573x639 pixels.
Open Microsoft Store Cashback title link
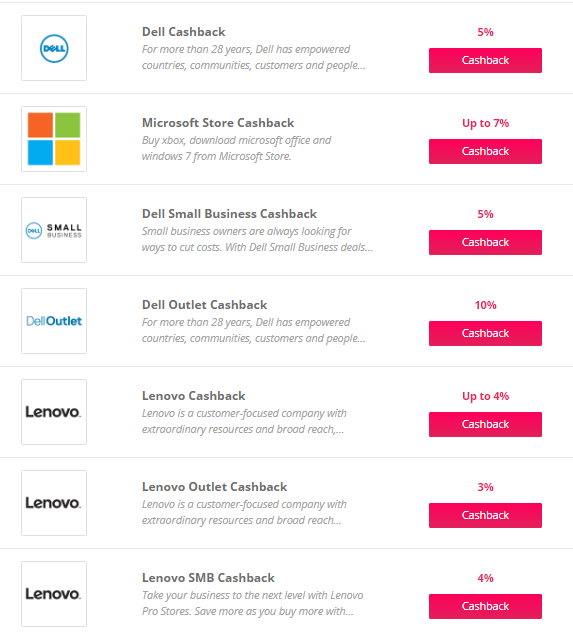pos(218,123)
